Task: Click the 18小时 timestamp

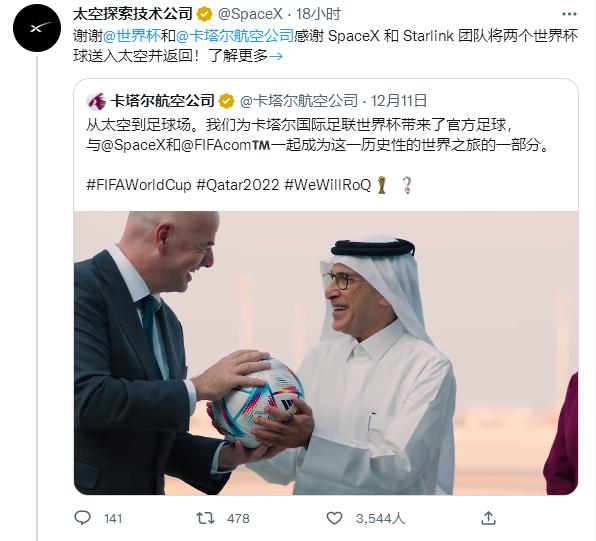Action: 318,14
